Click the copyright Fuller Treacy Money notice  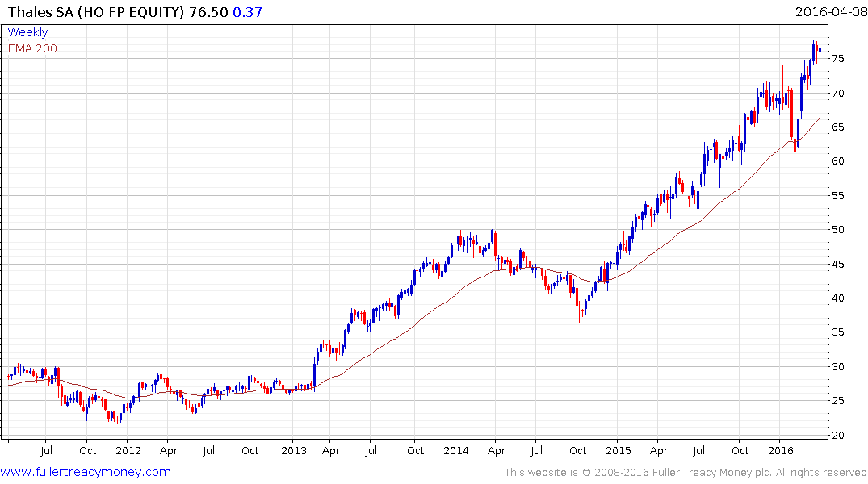(686, 473)
